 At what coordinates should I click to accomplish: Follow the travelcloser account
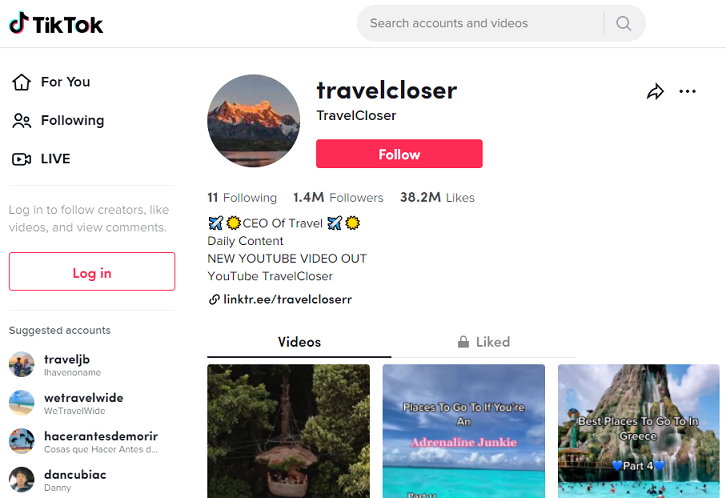point(399,154)
